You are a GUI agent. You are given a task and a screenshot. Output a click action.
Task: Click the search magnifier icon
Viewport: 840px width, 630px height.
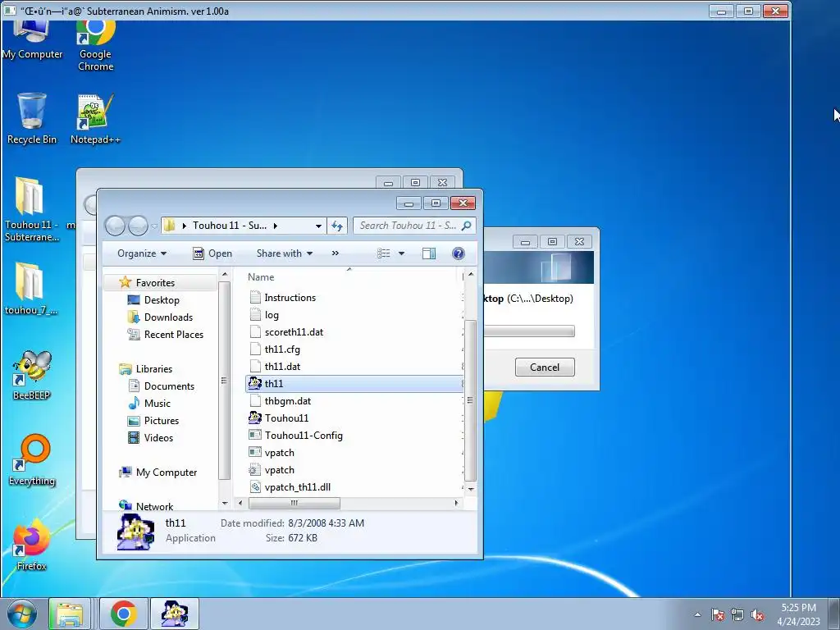pyautogui.click(x=466, y=226)
